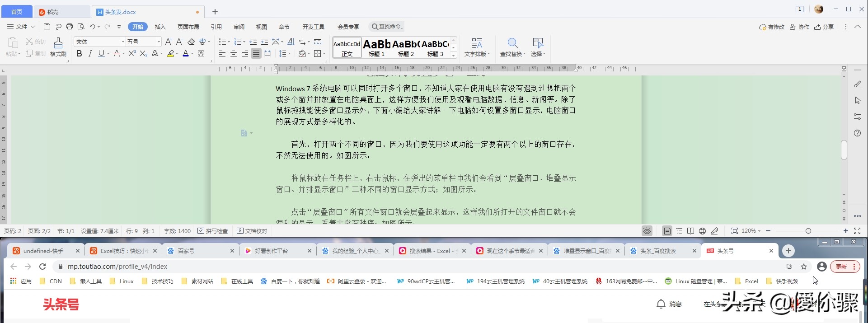Switch to outline view icon in status bar
The height and width of the screenshot is (323, 868).
(x=679, y=231)
